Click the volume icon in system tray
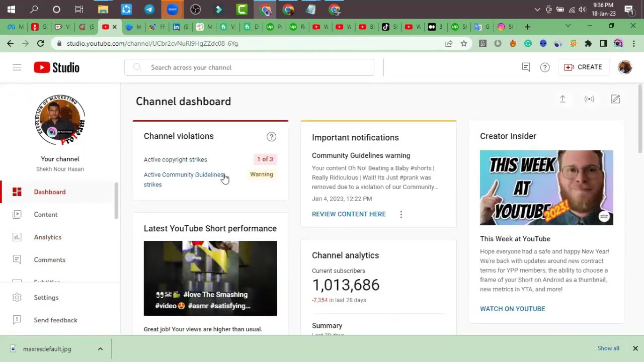This screenshot has height=362, width=644. [582, 10]
